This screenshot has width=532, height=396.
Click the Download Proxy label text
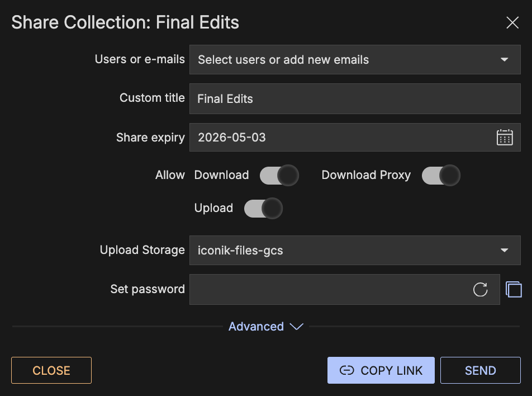366,175
